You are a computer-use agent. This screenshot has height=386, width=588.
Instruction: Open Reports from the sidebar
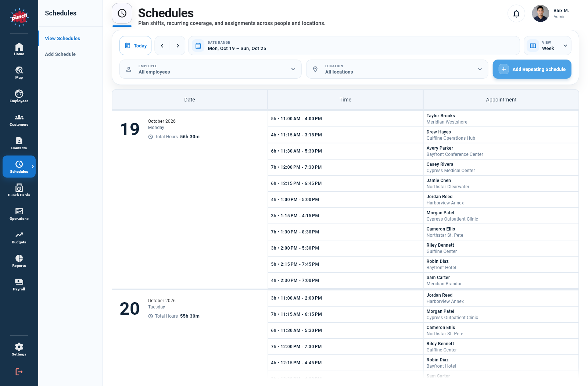(19, 261)
